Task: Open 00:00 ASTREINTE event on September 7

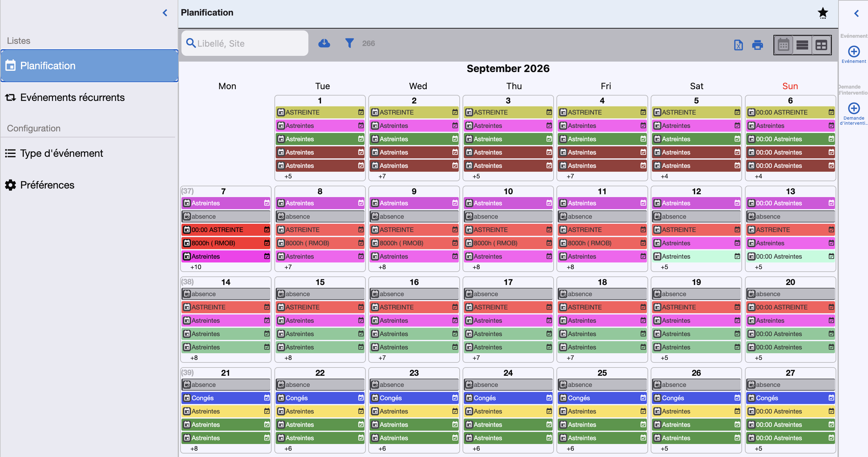Action: pyautogui.click(x=226, y=230)
